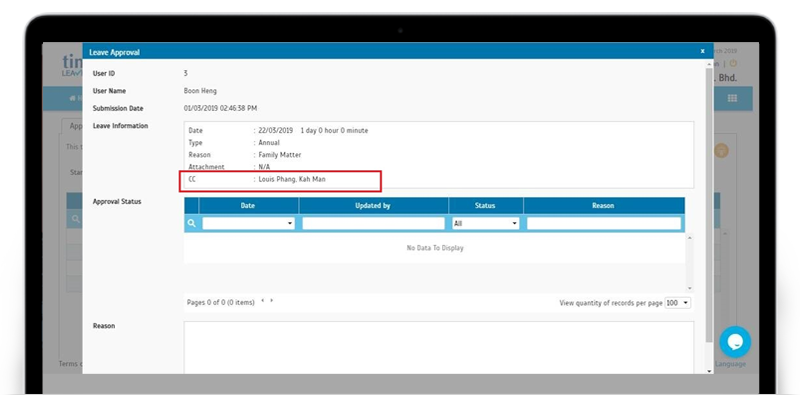The height and width of the screenshot is (395, 800).
Task: Click the search magnifier icon in Approval Status grid
Action: (191, 224)
